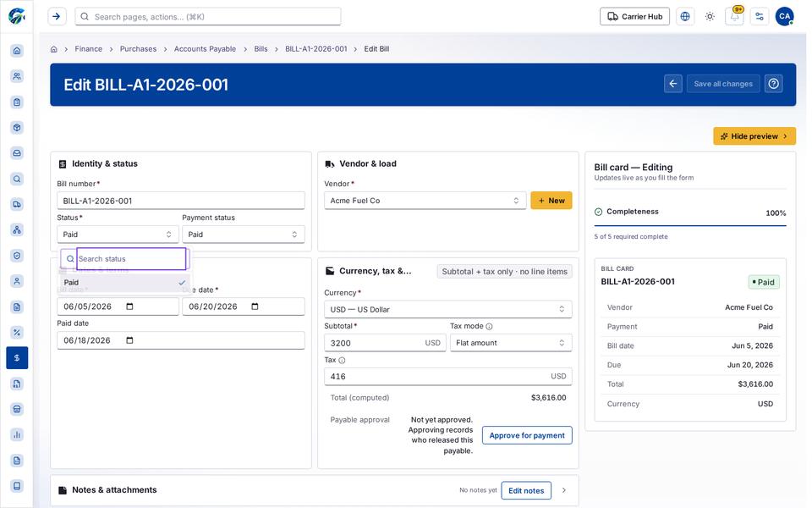Click the Tax field showing 416

click(x=448, y=376)
